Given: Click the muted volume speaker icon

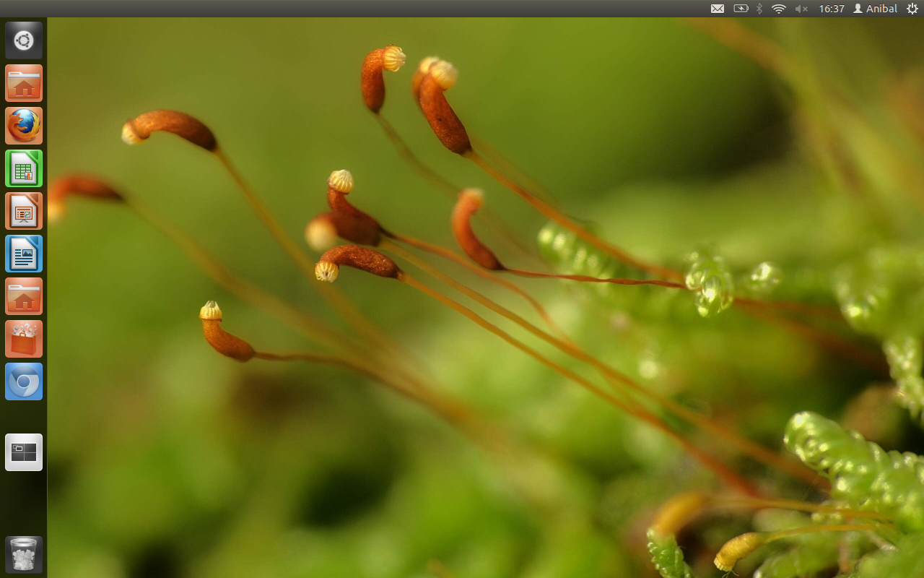Looking at the screenshot, I should tap(801, 9).
